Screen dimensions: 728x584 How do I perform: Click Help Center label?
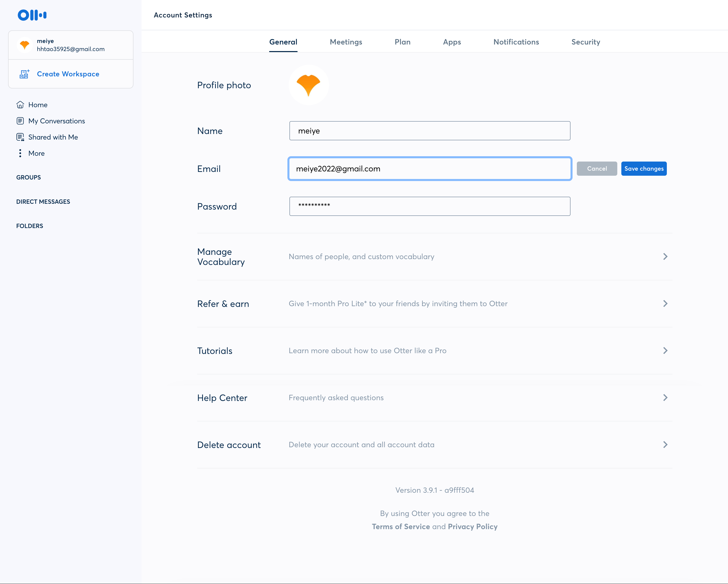[x=222, y=398]
